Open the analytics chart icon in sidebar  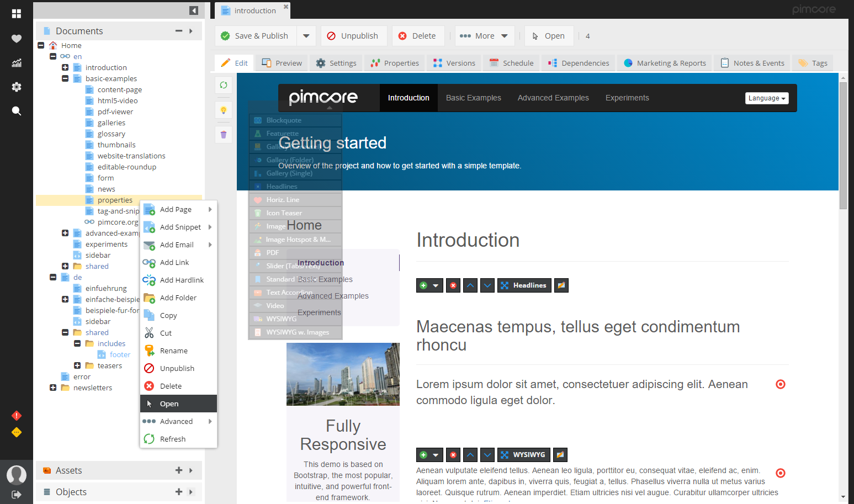[x=17, y=63]
